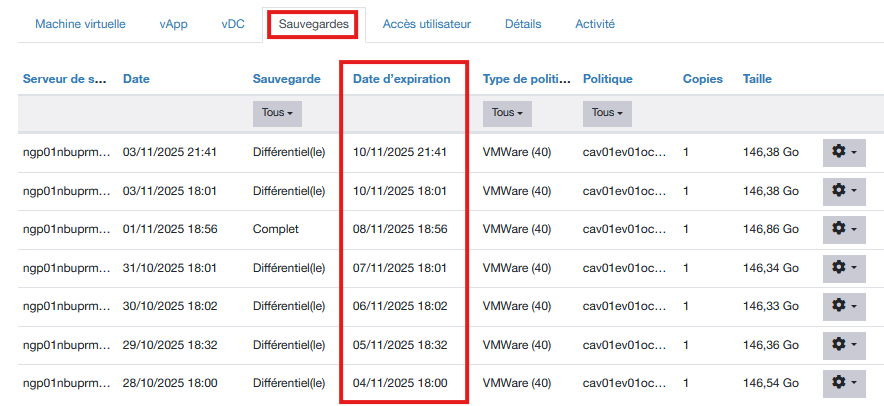Screen dimensions: 884x406
Task: Expand the Sauvegarde filter Tous dropdown
Action: tap(277, 113)
